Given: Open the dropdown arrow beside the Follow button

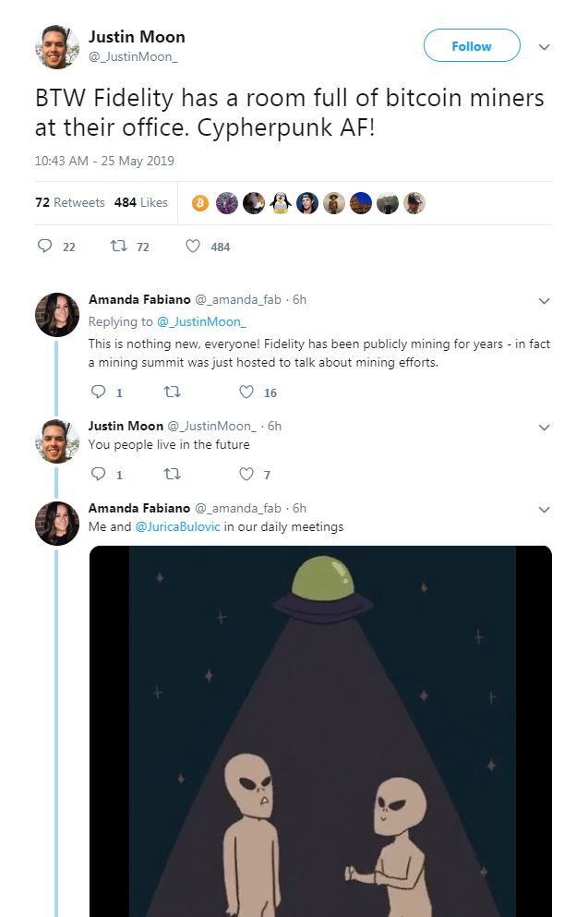Looking at the screenshot, I should (x=544, y=47).
